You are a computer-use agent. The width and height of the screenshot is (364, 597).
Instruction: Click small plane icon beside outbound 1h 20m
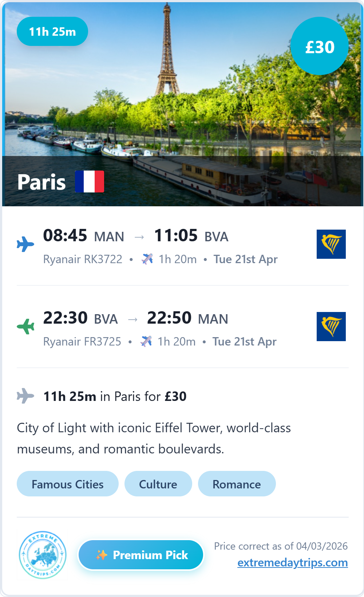pyautogui.click(x=147, y=259)
